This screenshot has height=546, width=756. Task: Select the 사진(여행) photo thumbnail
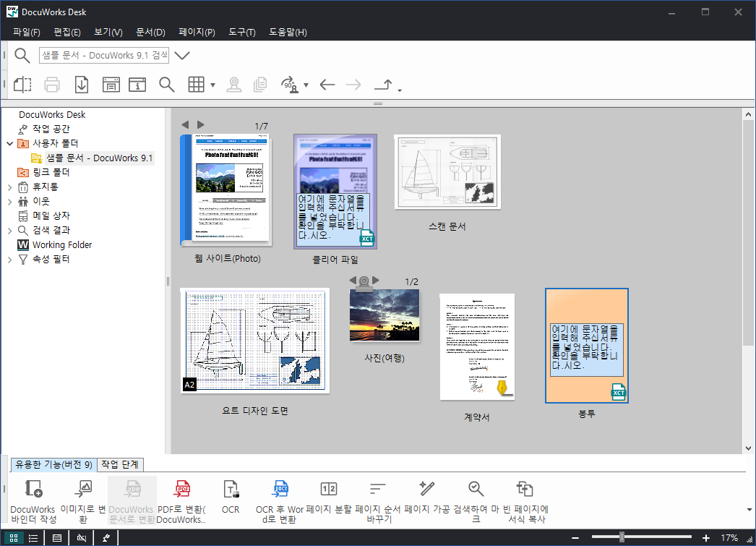(x=385, y=315)
